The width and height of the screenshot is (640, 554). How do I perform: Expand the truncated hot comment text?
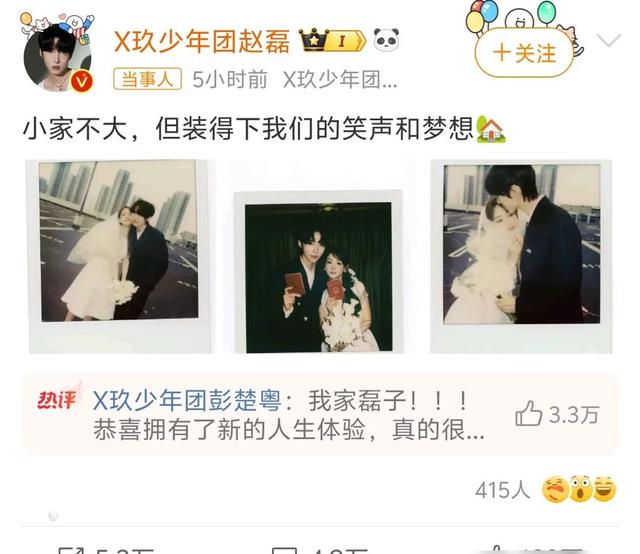[289, 430]
